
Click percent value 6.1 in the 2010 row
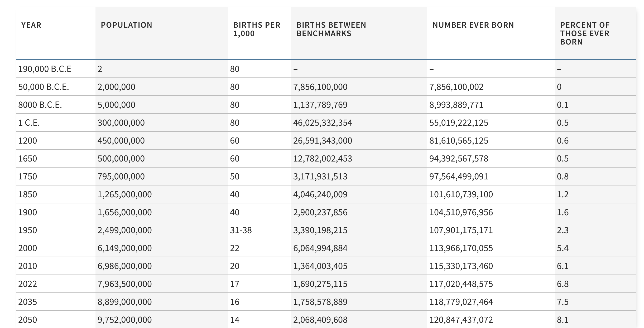[x=563, y=266]
